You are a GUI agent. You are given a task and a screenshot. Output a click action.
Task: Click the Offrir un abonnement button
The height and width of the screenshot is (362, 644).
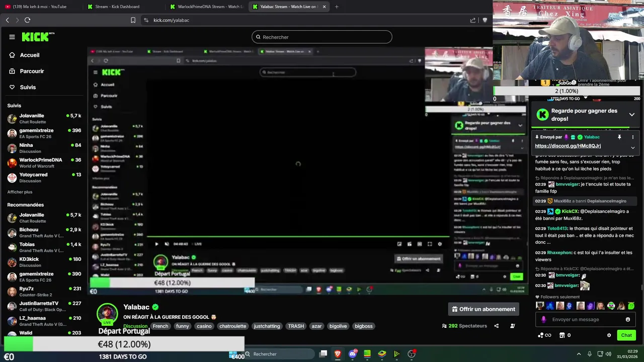coord(484,309)
